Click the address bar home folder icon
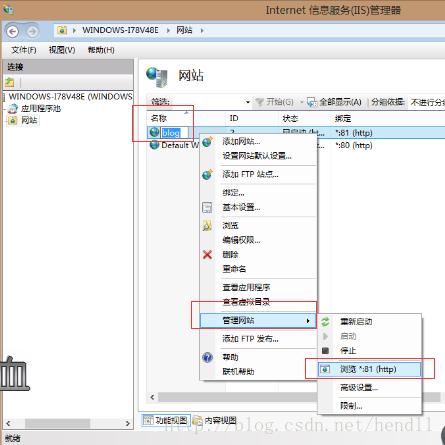This screenshot has width=445, height=445. click(62, 31)
